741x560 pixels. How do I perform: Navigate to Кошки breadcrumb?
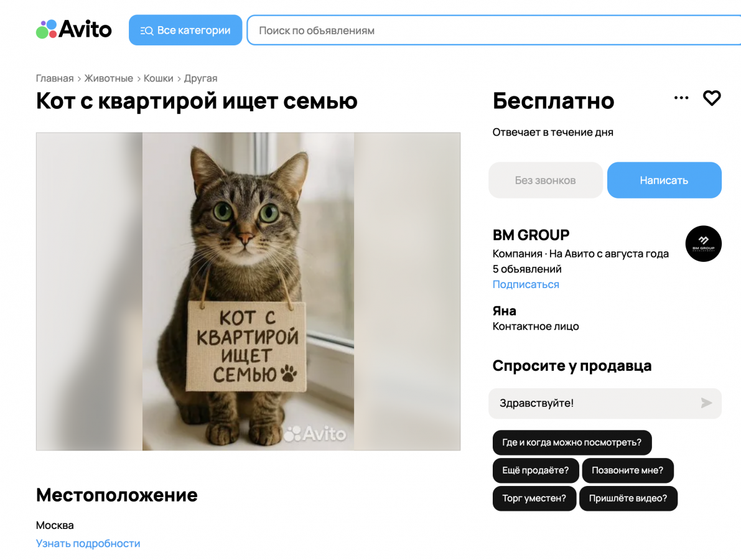click(x=158, y=78)
